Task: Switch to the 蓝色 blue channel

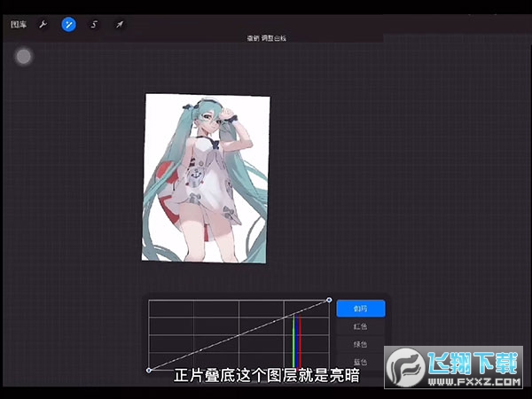Action: [x=361, y=362]
